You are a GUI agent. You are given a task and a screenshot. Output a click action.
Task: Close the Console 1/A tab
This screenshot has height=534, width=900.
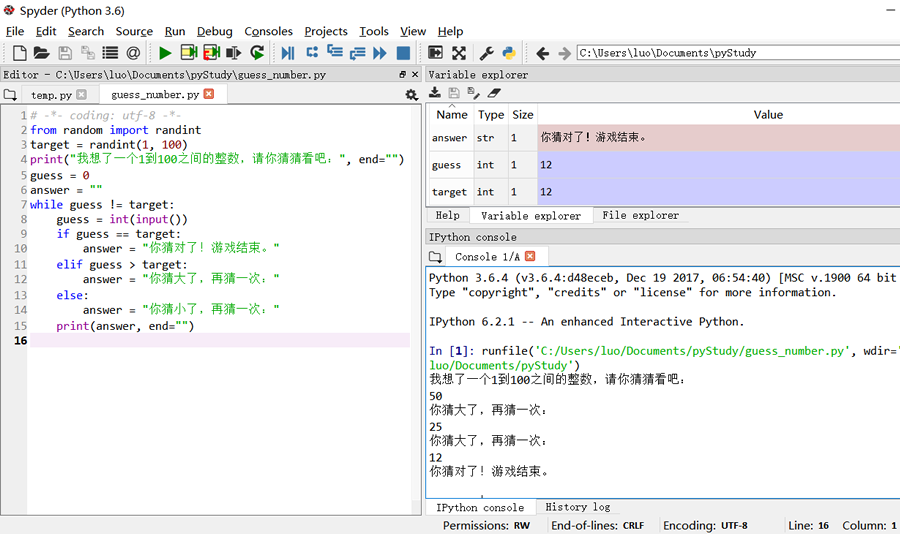pos(530,256)
